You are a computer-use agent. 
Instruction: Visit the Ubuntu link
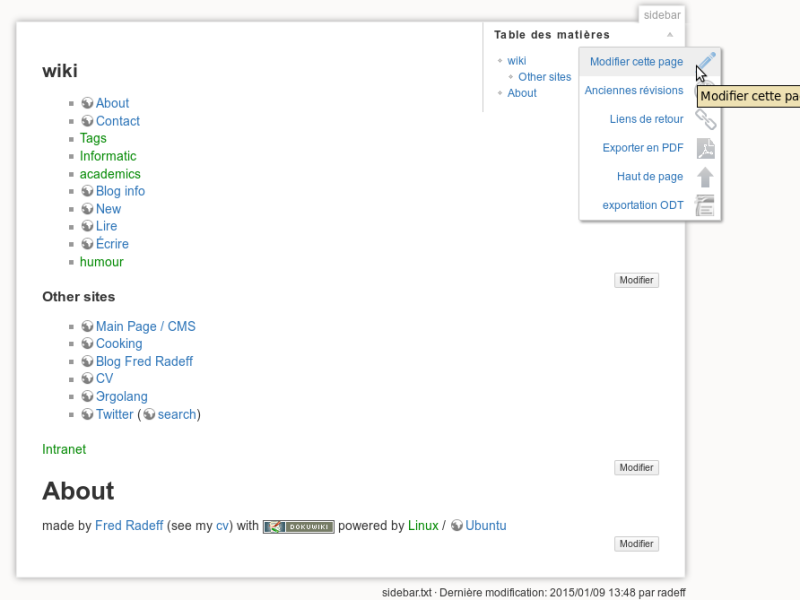[x=486, y=526]
